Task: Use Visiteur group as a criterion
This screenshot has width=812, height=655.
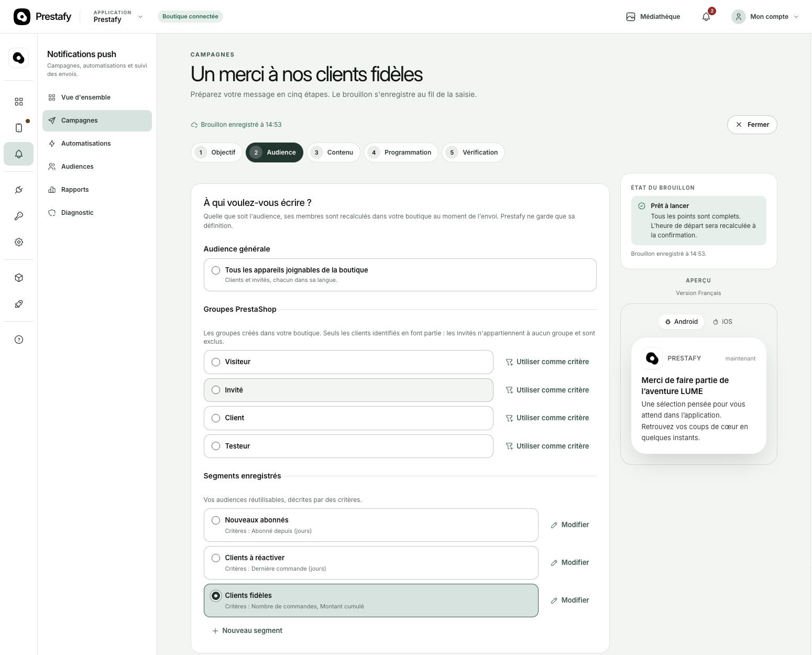Action: [x=547, y=362]
